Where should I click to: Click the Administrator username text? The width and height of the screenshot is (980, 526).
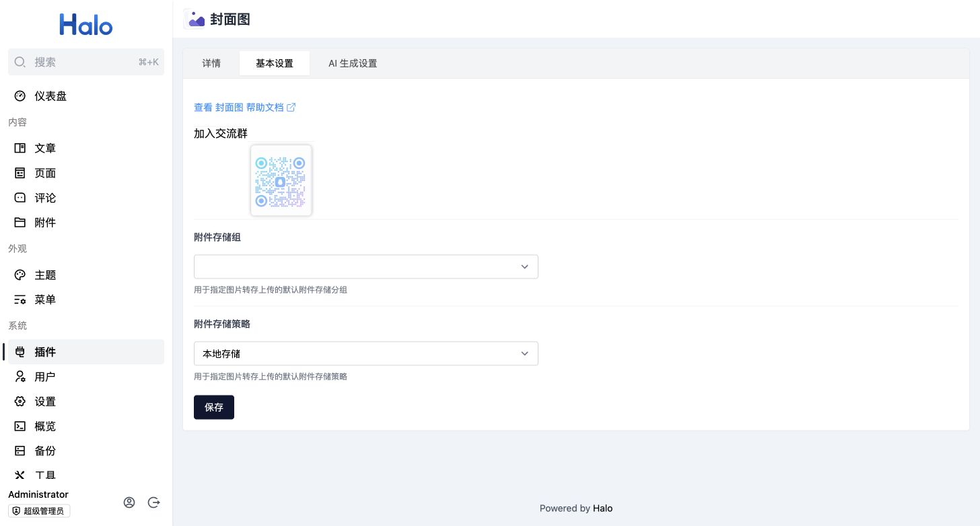coord(38,494)
